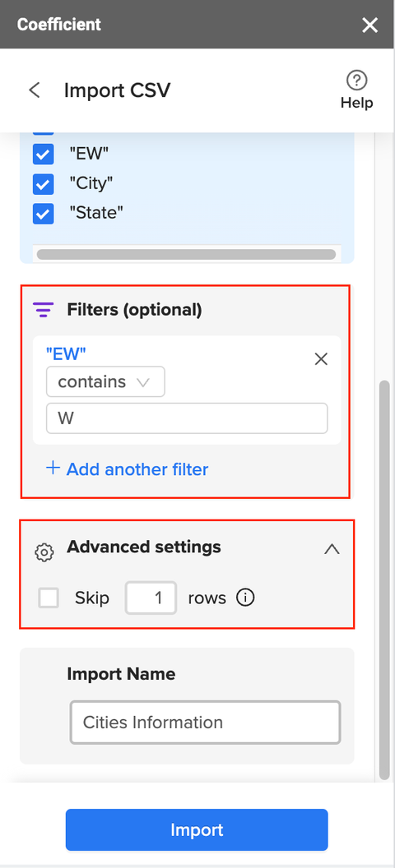Screen dimensions: 395x868
Task: Click Add another filter link
Action: click(137, 469)
